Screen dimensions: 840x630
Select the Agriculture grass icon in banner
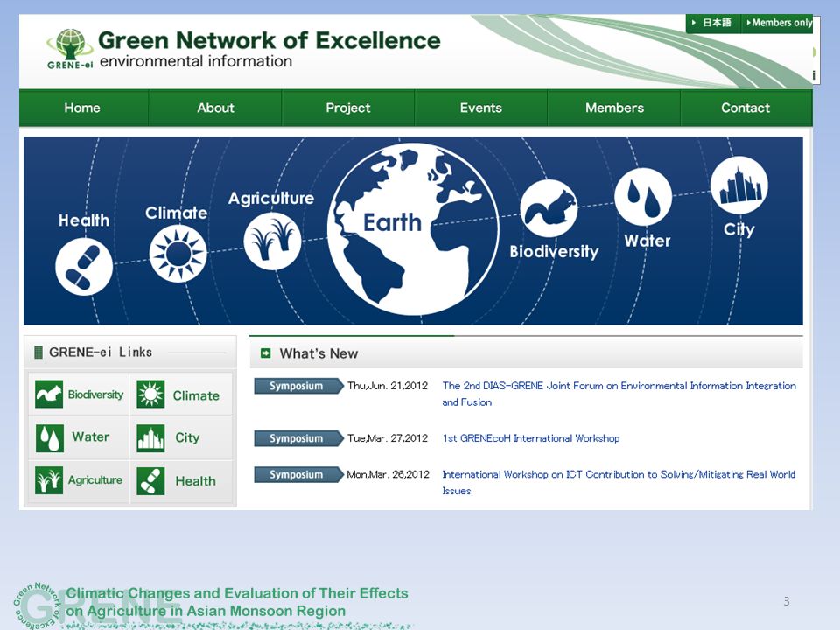[272, 241]
